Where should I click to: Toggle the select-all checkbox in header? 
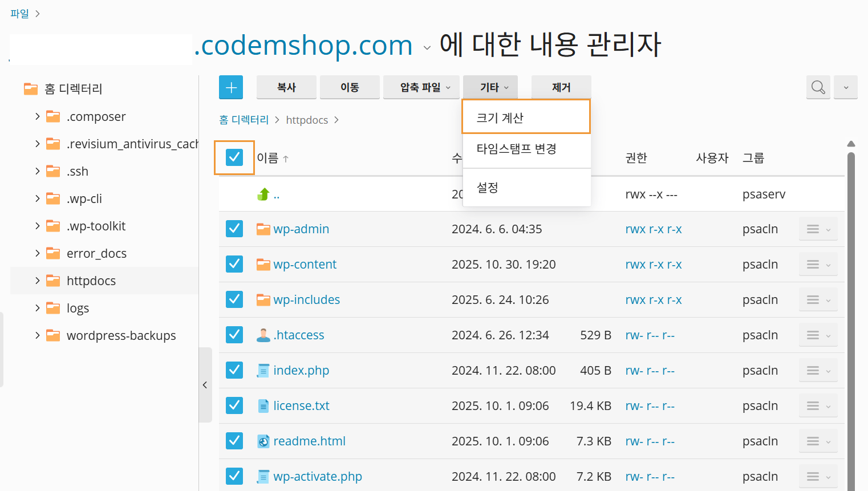tap(234, 157)
